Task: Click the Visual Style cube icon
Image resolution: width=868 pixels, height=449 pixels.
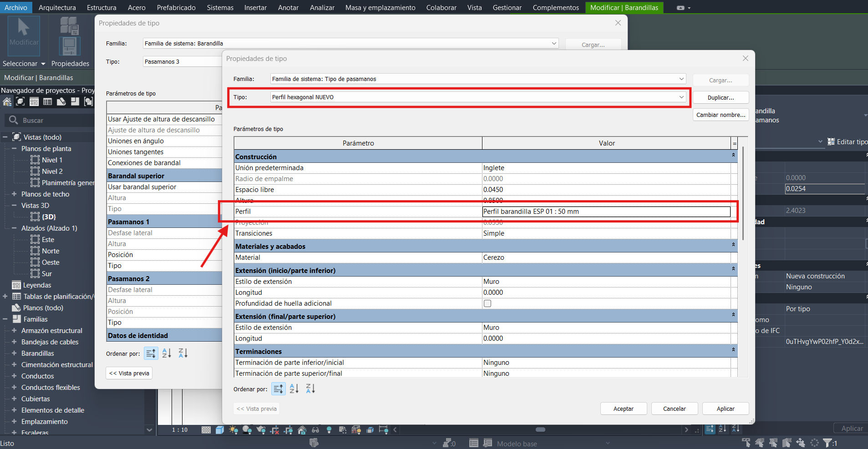Action: [x=220, y=430]
